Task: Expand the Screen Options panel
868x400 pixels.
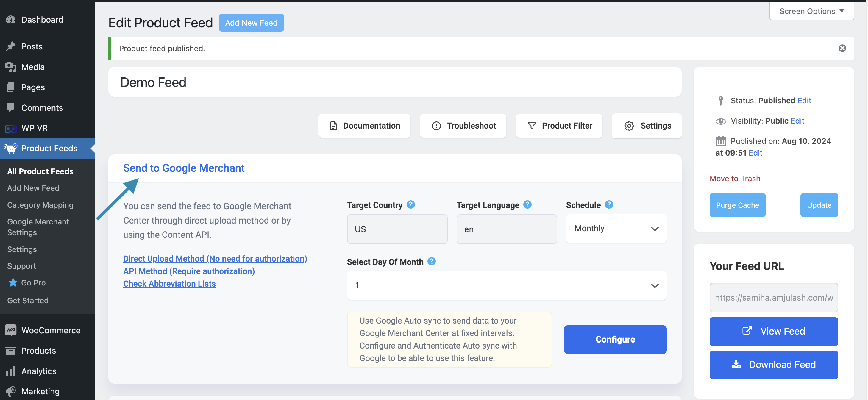Action: point(812,11)
